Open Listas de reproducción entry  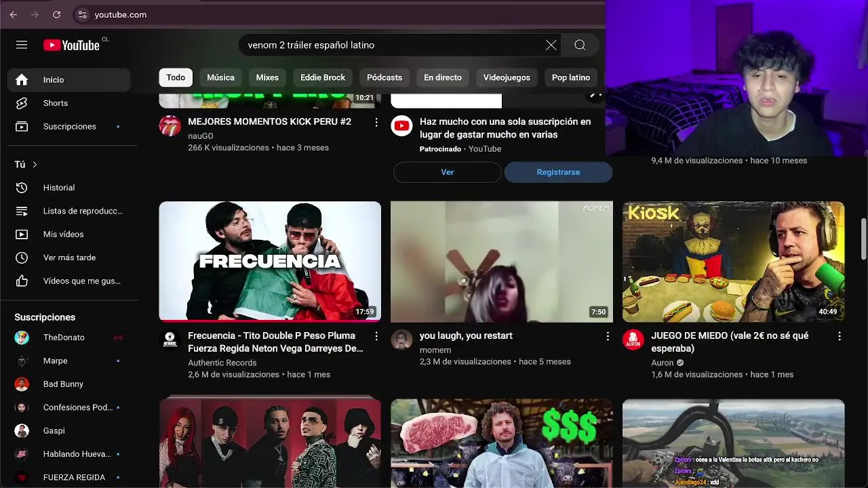coord(68,211)
